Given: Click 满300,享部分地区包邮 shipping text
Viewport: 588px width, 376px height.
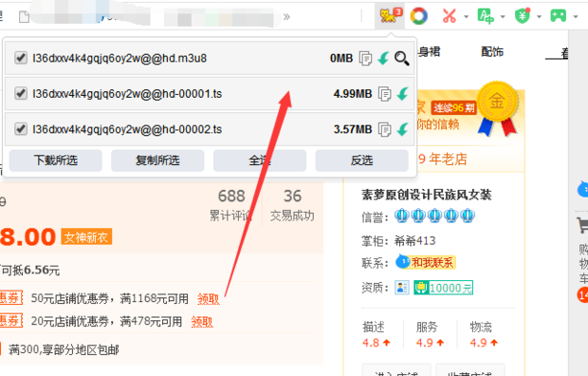Looking at the screenshot, I should point(64,350).
